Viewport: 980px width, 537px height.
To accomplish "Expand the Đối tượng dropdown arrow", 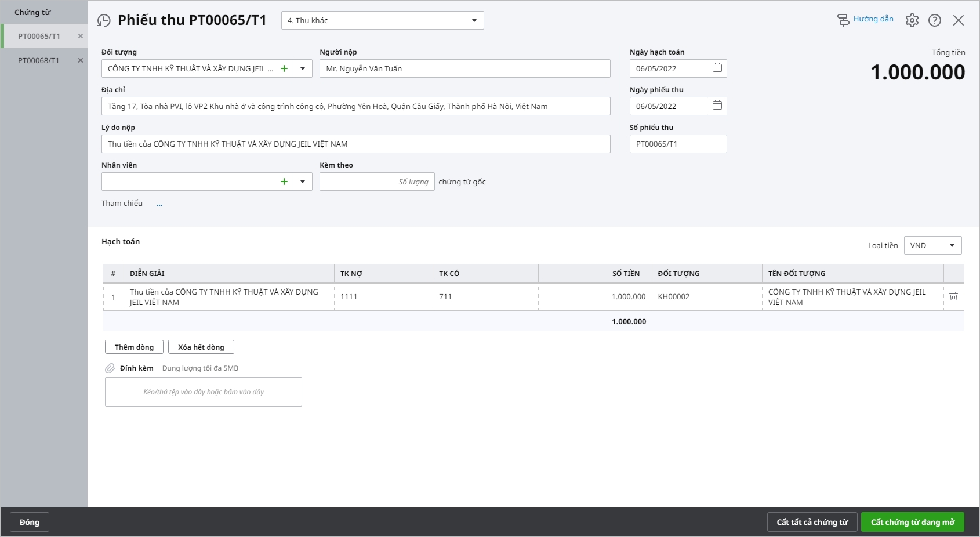I will [303, 68].
